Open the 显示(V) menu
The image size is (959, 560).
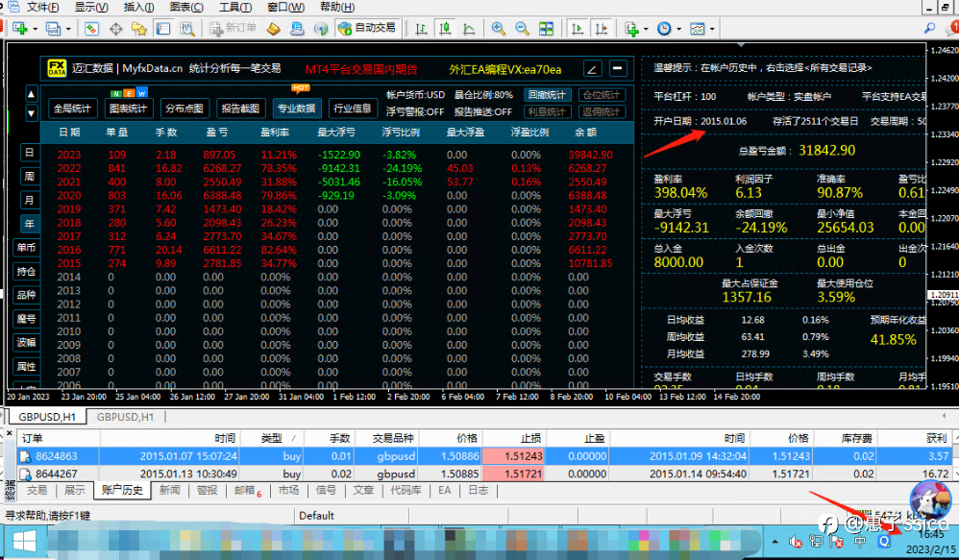click(x=91, y=8)
